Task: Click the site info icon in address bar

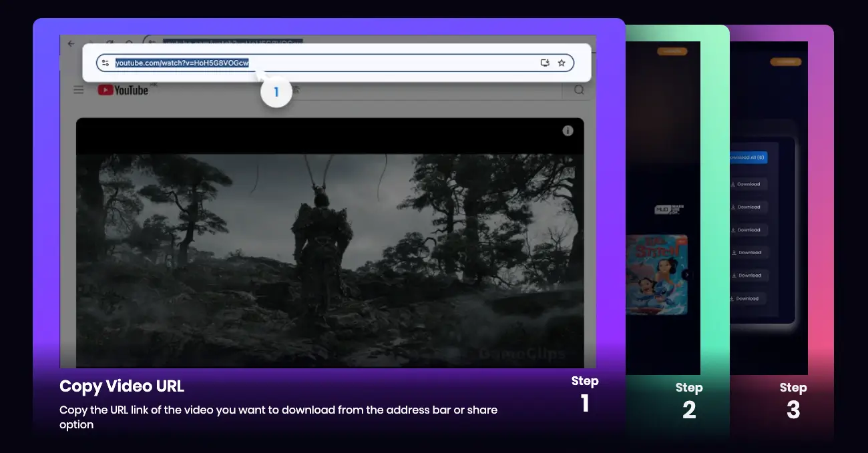Action: pyautogui.click(x=105, y=63)
